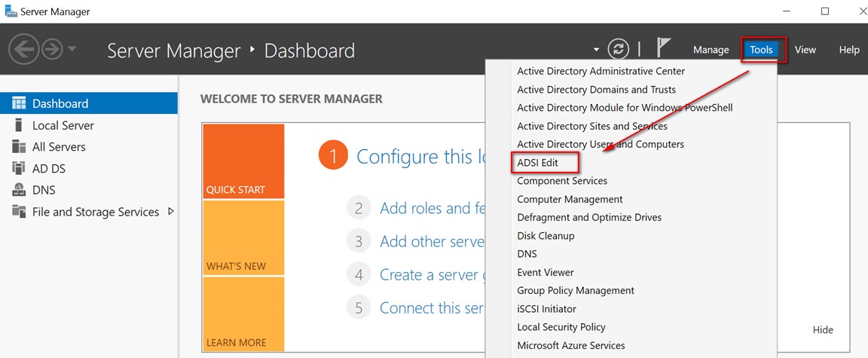Launch Disk Cleanup
868x358 pixels.
click(x=546, y=235)
